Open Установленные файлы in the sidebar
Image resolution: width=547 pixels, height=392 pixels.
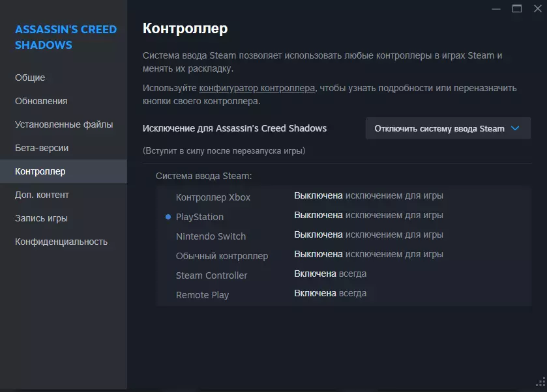click(64, 124)
